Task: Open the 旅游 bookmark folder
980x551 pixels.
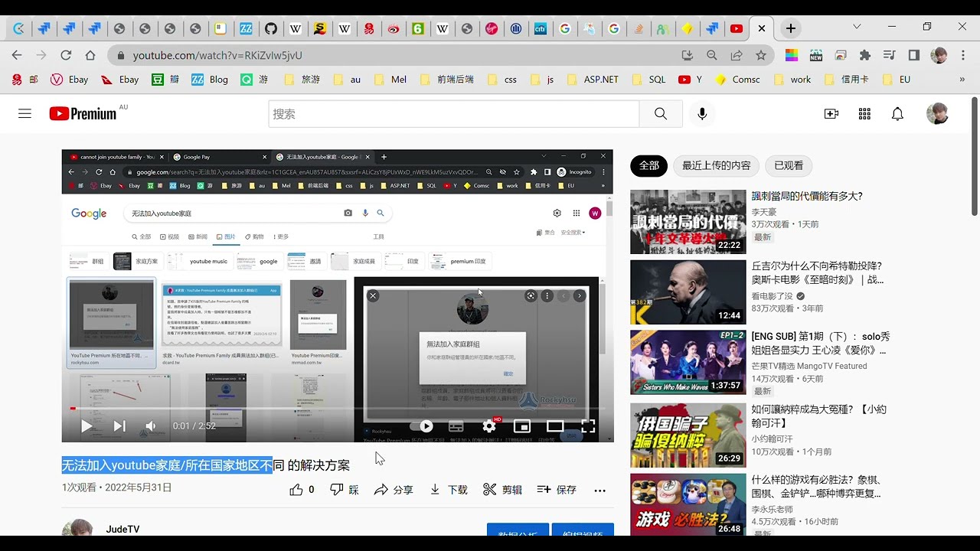Action: [302, 79]
